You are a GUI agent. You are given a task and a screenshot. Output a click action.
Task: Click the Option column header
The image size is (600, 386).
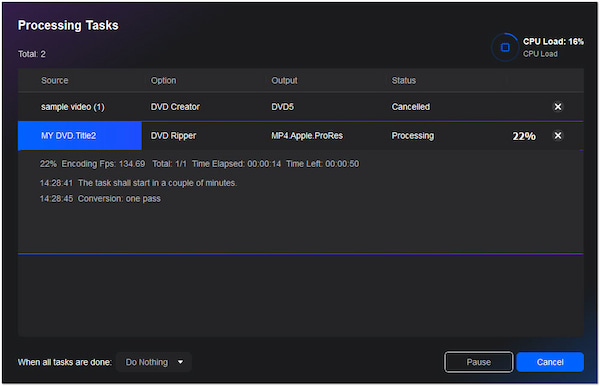(x=163, y=80)
